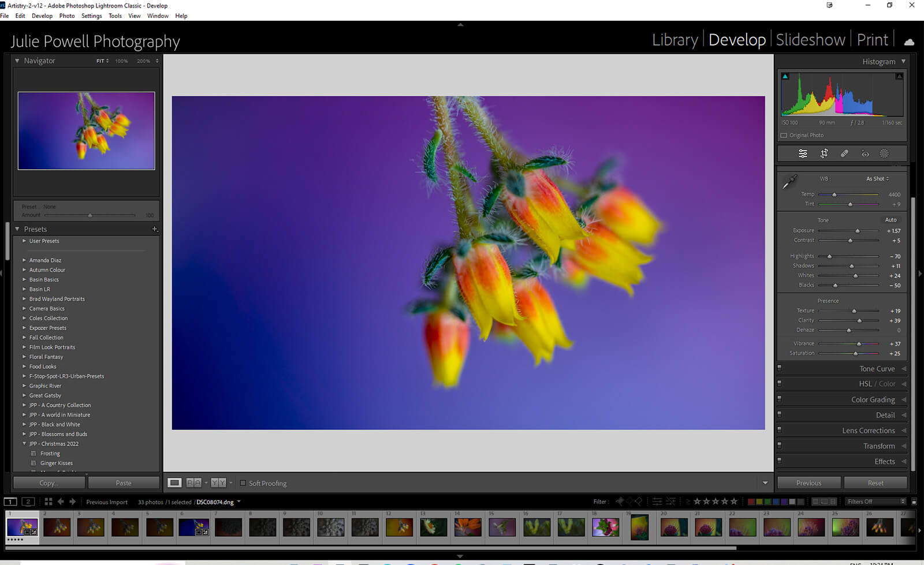Open the Healing tool
The height and width of the screenshot is (565, 924).
(844, 154)
